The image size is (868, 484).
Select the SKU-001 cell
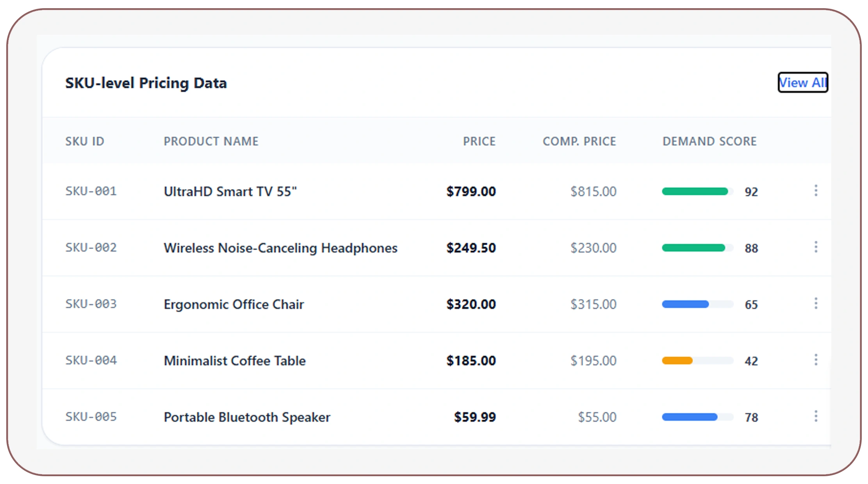coord(91,191)
